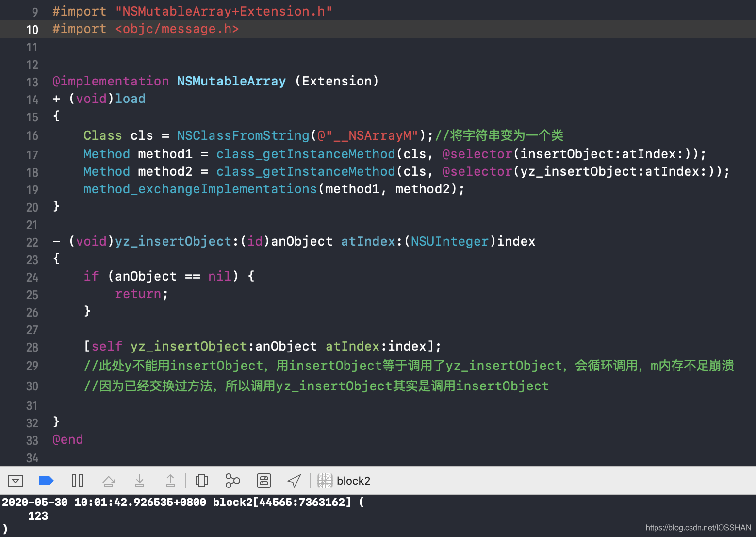Click the Chinese comment on line 16
This screenshot has width=756, height=537.
pyautogui.click(x=499, y=135)
